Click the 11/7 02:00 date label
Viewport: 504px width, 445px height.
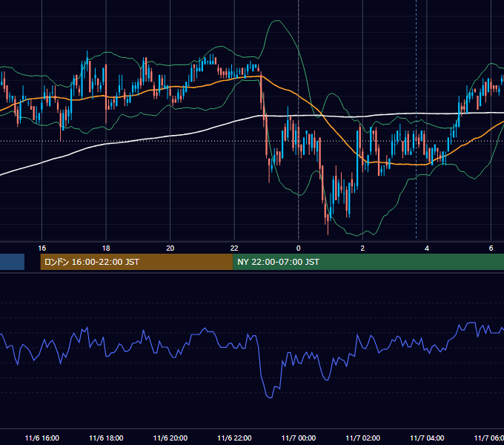click(x=363, y=438)
